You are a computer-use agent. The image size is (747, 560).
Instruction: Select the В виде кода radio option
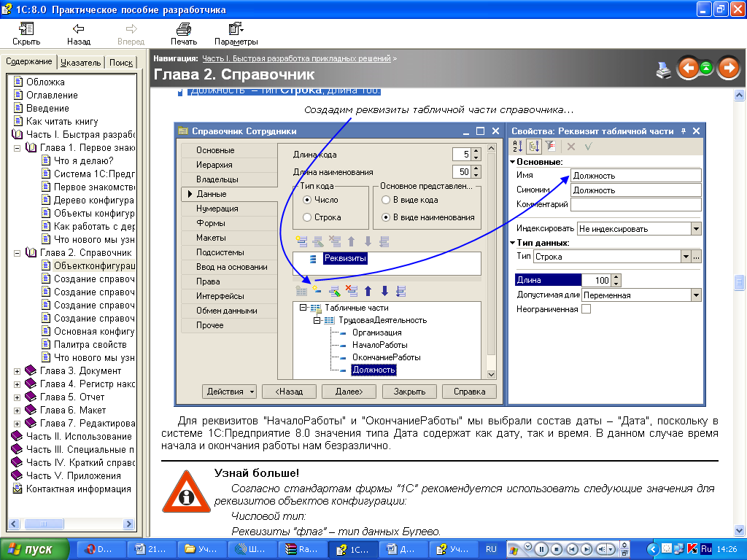pyautogui.click(x=386, y=200)
